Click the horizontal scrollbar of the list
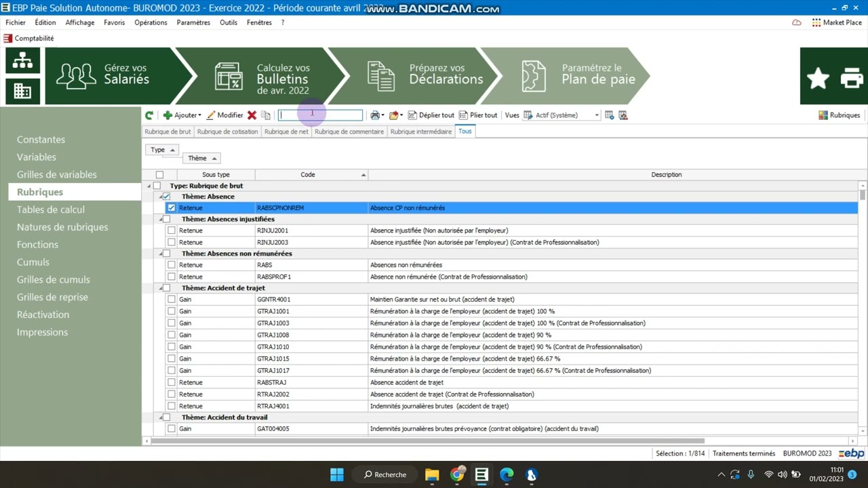 [x=427, y=441]
